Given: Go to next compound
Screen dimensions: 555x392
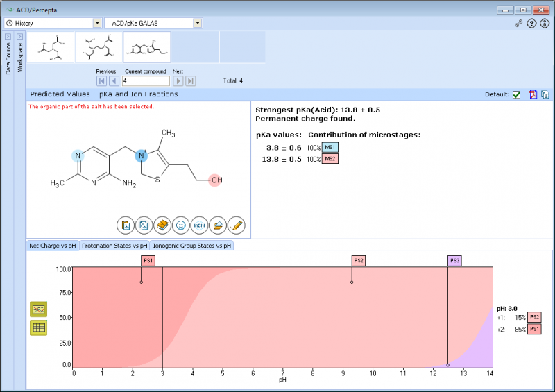Looking at the screenshot, I should pyautogui.click(x=178, y=81).
